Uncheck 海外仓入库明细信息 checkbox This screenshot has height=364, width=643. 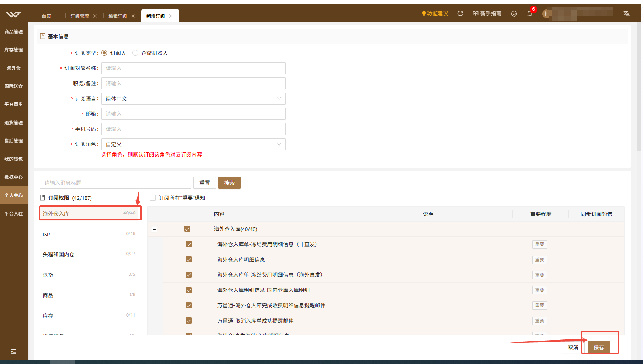tap(189, 260)
